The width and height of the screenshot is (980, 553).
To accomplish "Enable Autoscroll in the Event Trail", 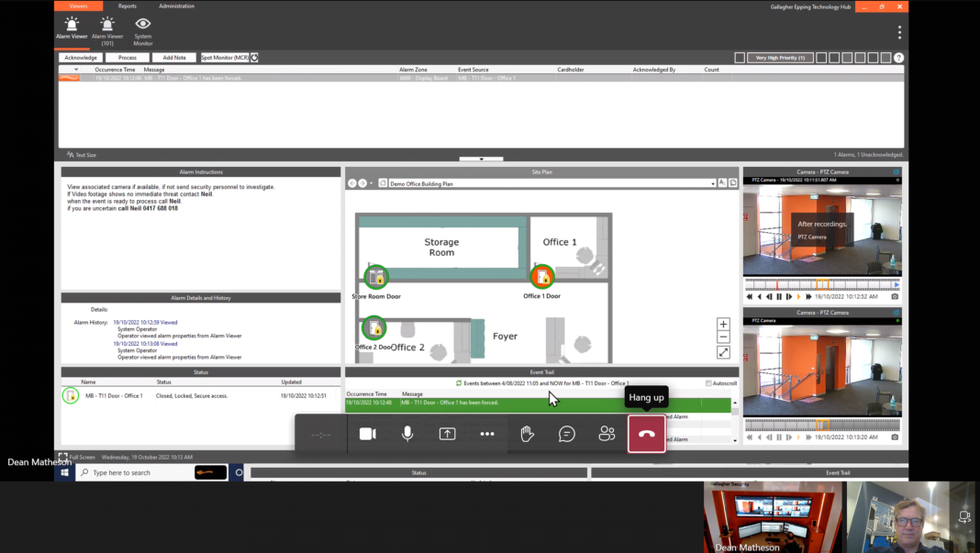I will (707, 382).
